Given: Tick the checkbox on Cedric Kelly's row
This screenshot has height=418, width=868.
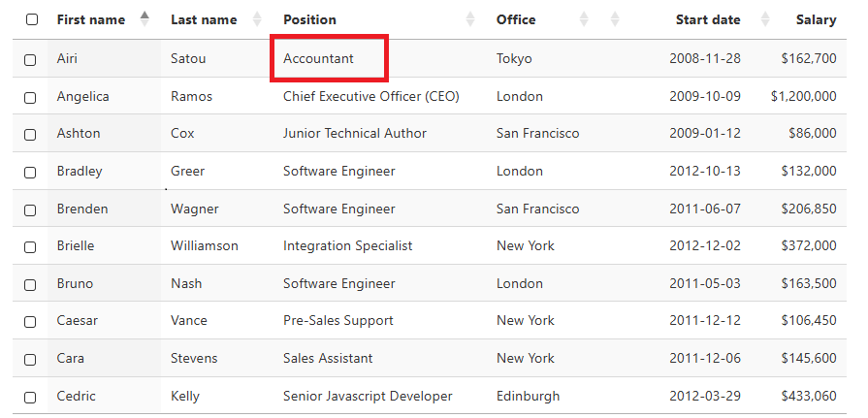Looking at the screenshot, I should (31, 397).
